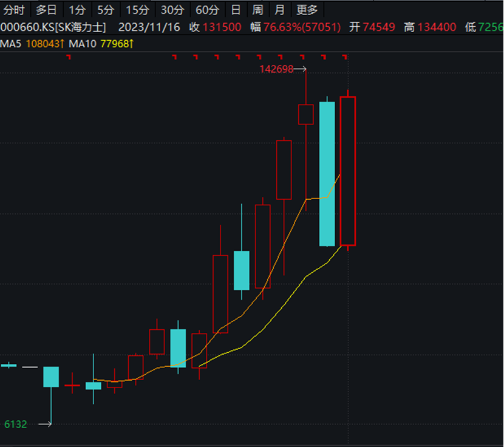Select the 月 monthly tab
Viewport: 504px width, 447px height.
pyautogui.click(x=280, y=10)
